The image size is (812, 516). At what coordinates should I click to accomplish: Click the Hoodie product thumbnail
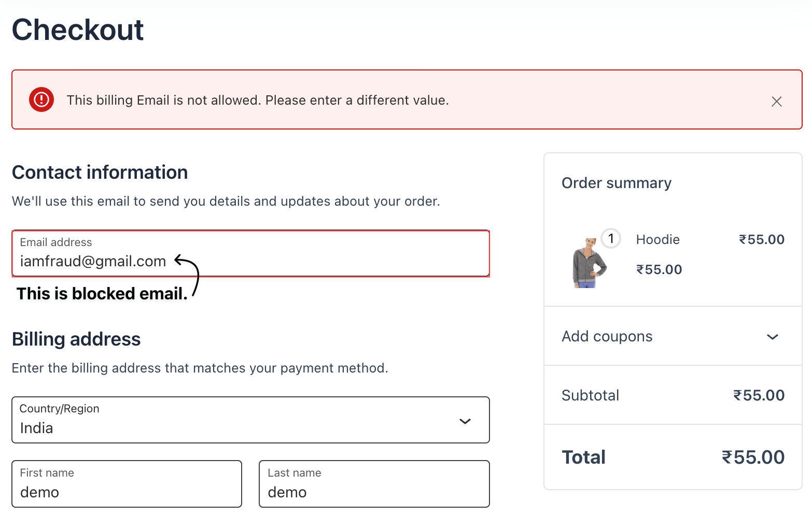coord(589,263)
